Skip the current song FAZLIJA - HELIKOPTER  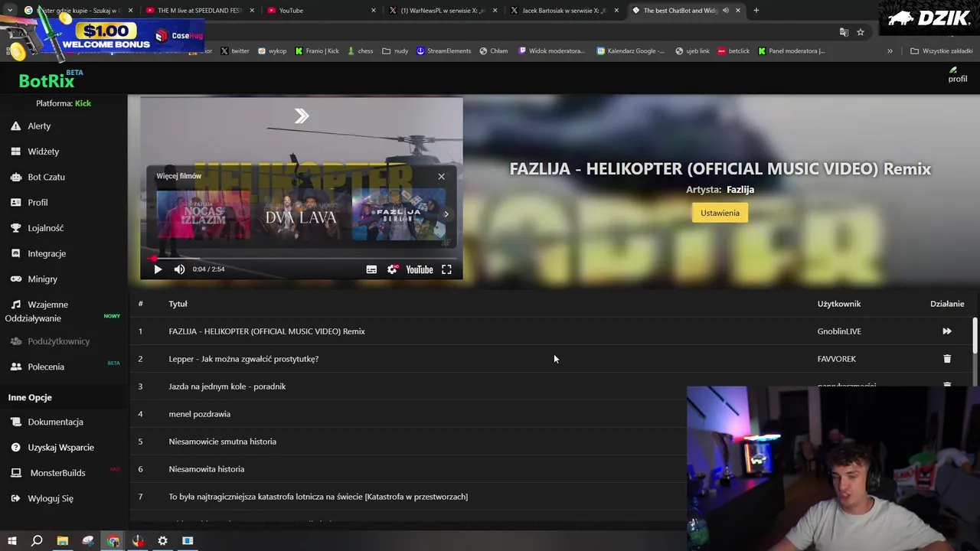coord(947,331)
